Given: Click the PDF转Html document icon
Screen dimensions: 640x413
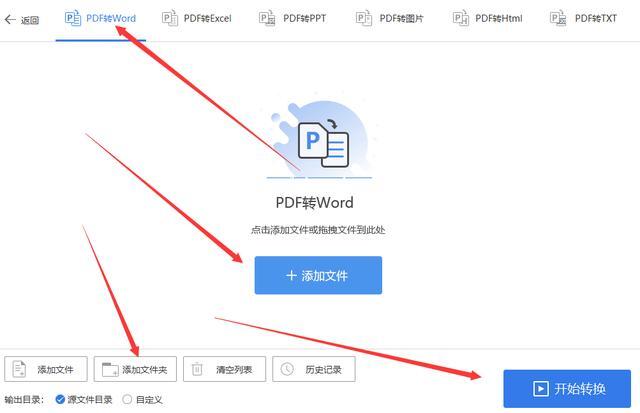Looking at the screenshot, I should [x=460, y=18].
